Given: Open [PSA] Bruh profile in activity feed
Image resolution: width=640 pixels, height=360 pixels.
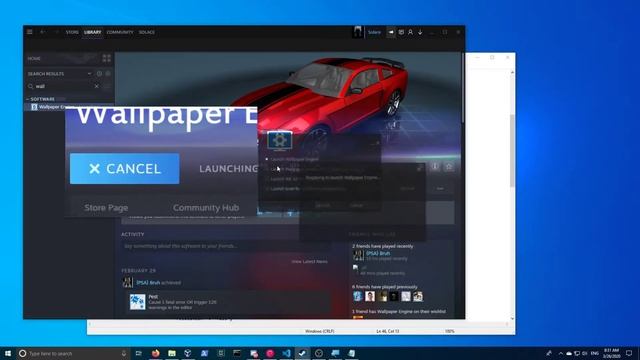Looking at the screenshot, I should (148, 282).
